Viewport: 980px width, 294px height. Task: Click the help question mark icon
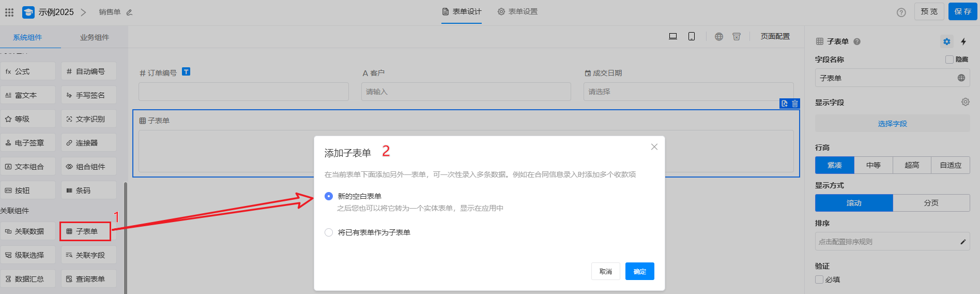(901, 12)
